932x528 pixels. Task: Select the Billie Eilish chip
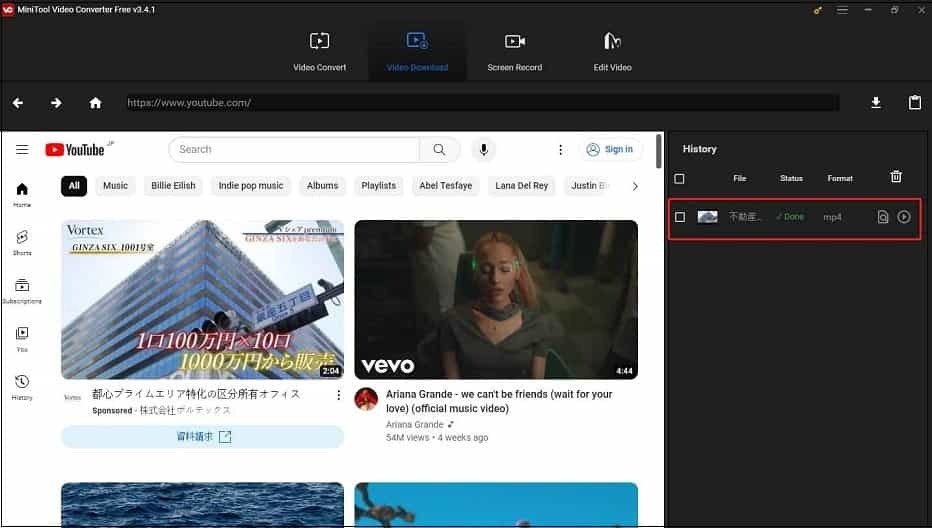click(173, 186)
